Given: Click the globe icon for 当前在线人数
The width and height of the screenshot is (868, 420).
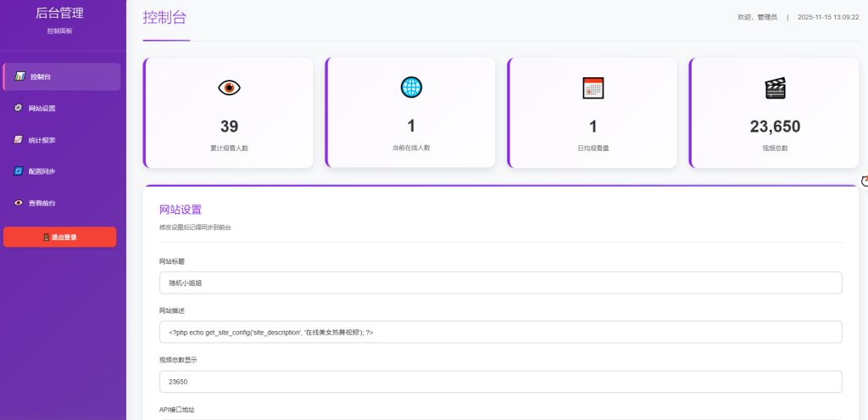Looking at the screenshot, I should [x=411, y=87].
